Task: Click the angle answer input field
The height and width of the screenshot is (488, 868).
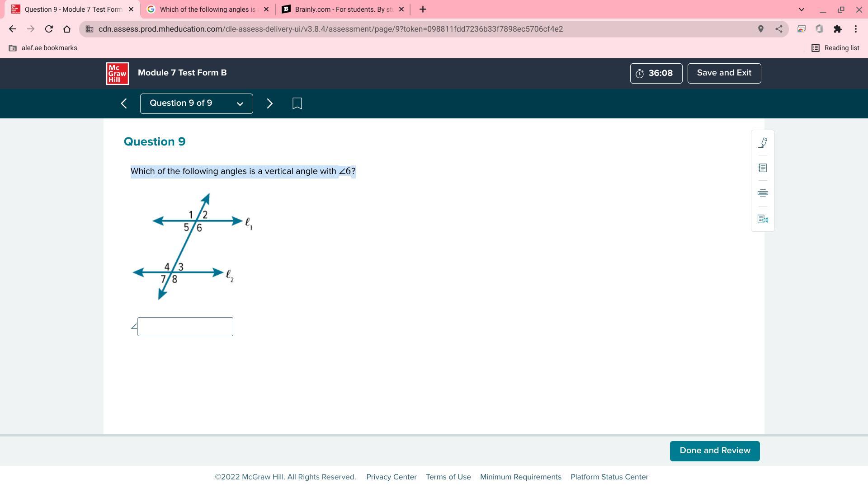Action: tap(185, 327)
